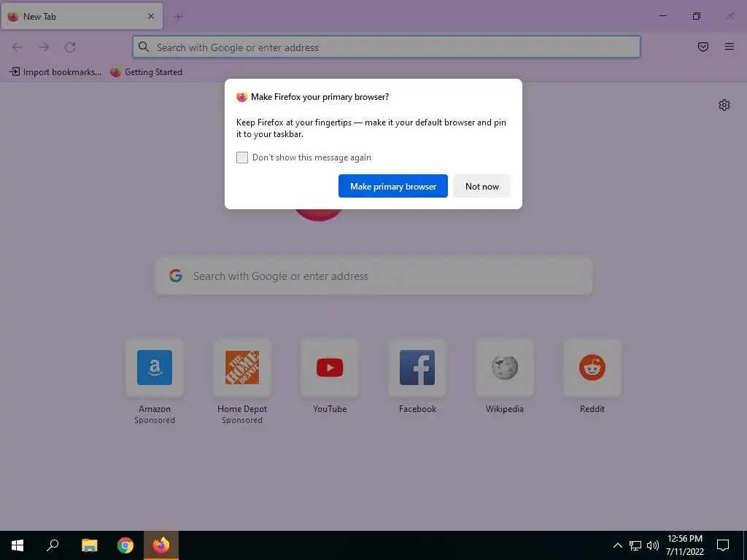
Task: Open the Firefox application menu
Action: point(729,47)
